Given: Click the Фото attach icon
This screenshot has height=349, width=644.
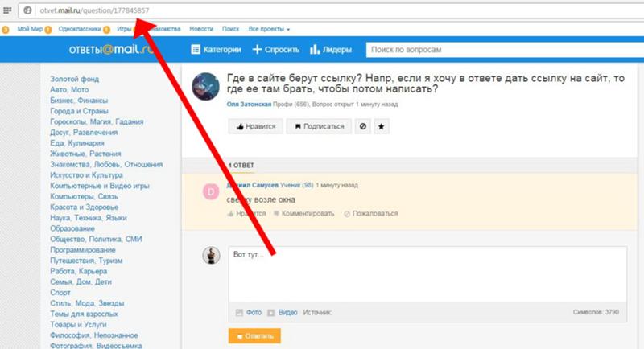Looking at the screenshot, I should pos(238,312).
